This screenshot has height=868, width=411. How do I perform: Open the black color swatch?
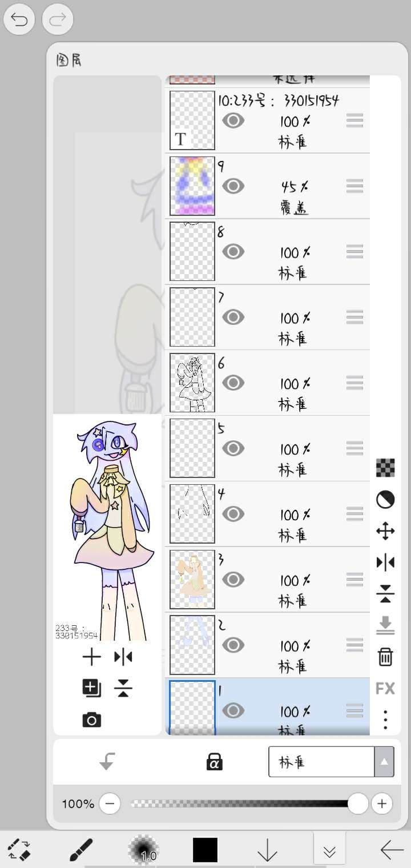click(205, 850)
